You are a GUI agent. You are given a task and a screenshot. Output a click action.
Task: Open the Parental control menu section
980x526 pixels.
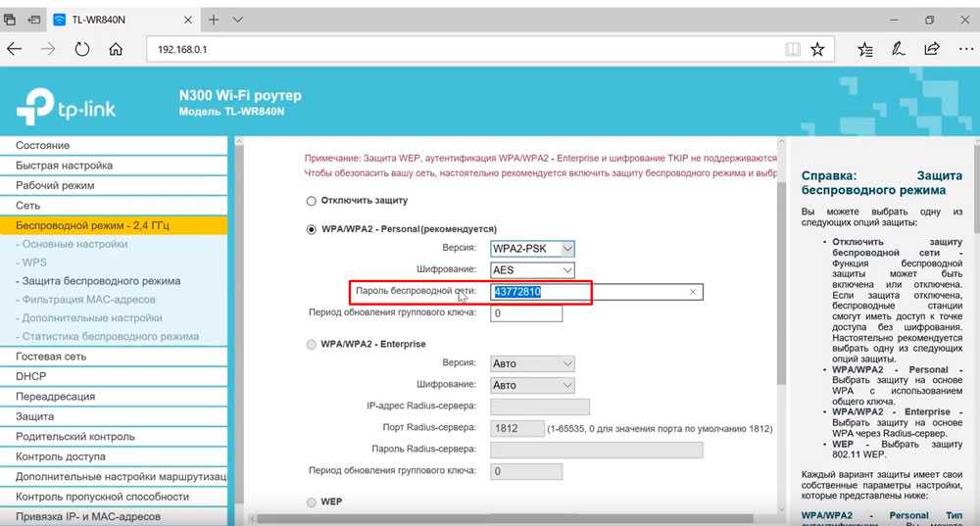74,437
